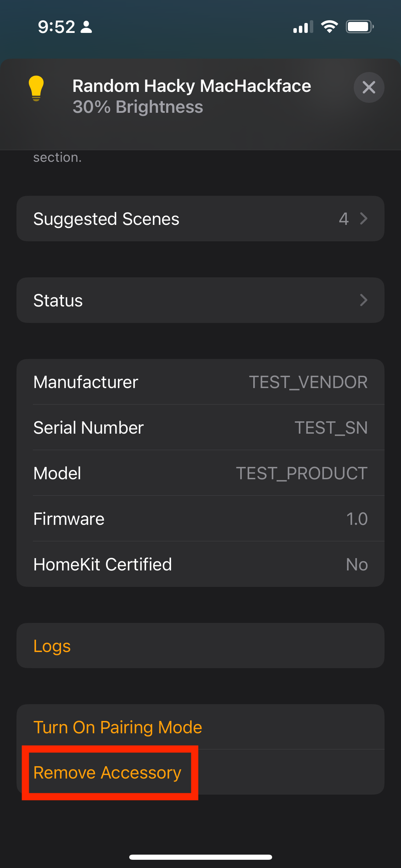Tap the Wi-Fi status icon
This screenshot has height=868, width=401.
point(329,27)
